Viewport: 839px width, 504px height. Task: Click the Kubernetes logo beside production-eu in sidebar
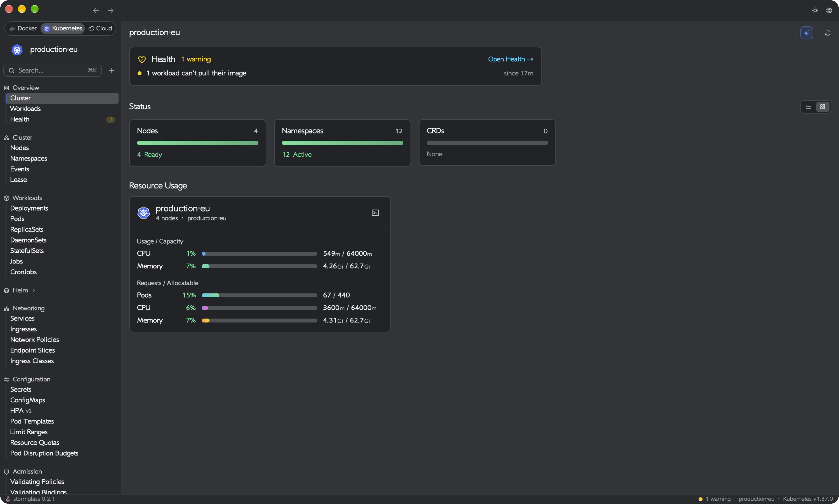click(x=17, y=50)
